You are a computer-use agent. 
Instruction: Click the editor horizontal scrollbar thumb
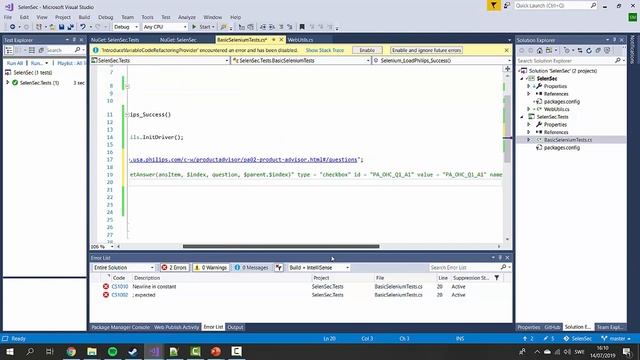[x=281, y=246]
